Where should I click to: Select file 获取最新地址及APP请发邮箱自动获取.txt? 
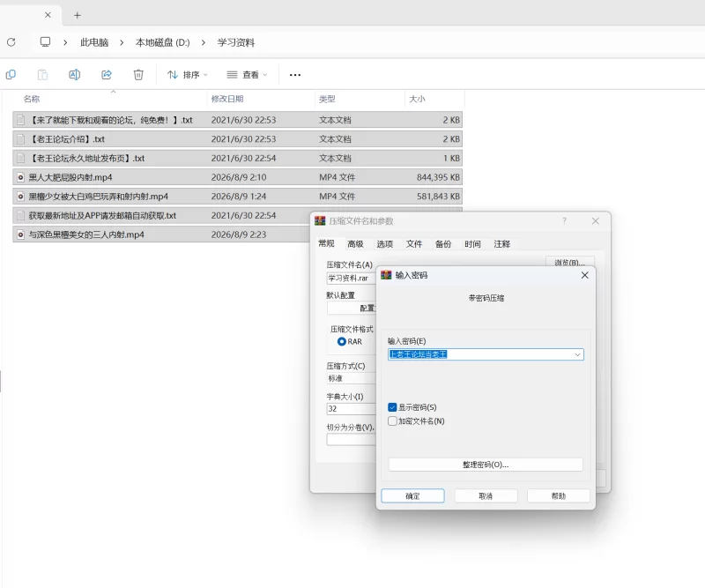coord(162,215)
